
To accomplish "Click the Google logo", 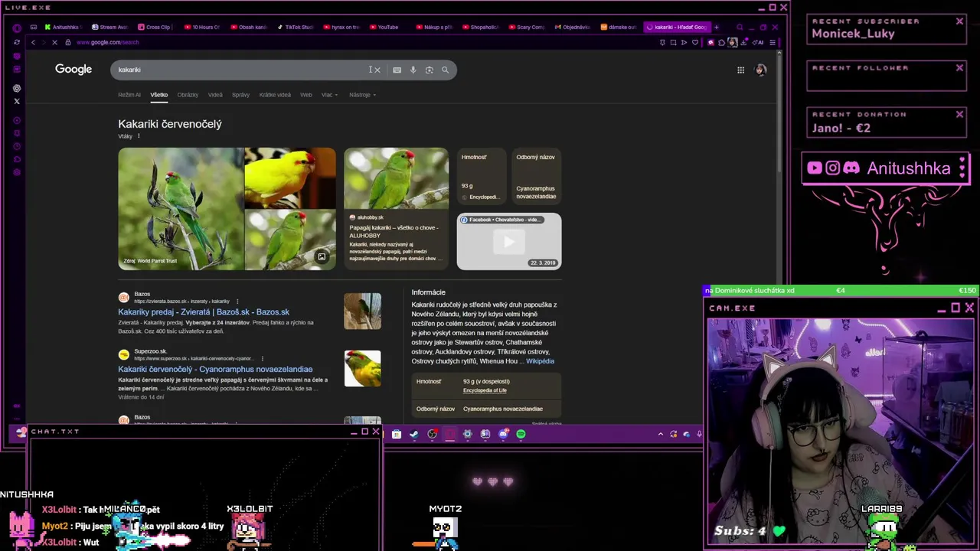I will [73, 70].
